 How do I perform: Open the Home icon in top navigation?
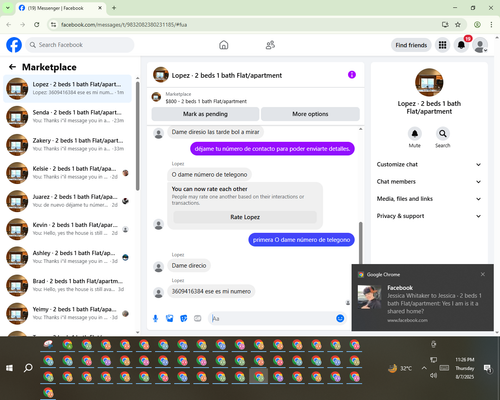click(224, 45)
